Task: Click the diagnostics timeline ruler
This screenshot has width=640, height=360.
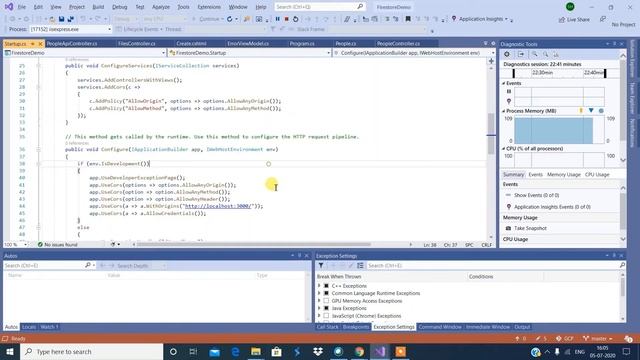Action: 559,73
